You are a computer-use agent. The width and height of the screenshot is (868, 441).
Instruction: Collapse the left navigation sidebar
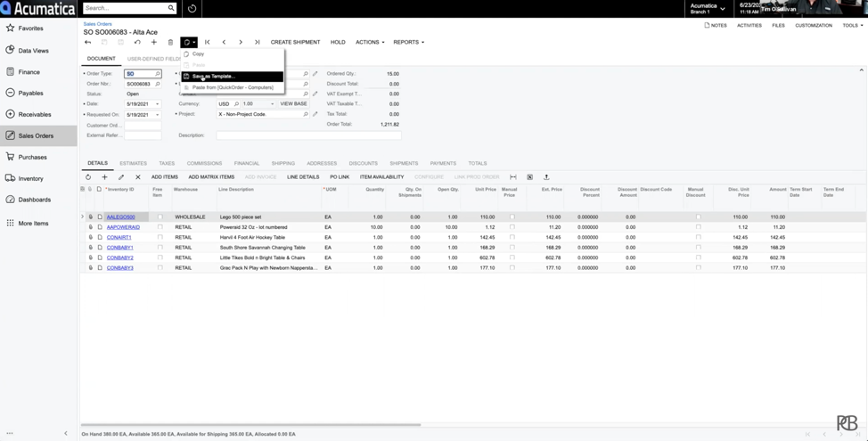click(x=65, y=433)
